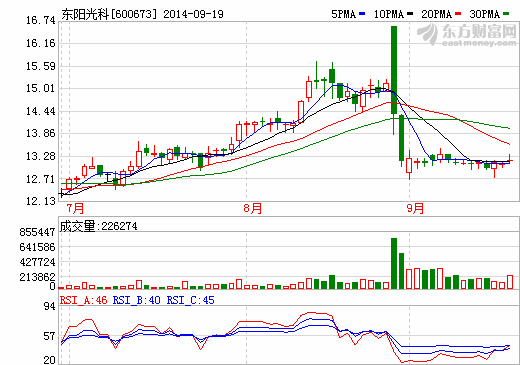The width and height of the screenshot is (520, 365).
Task: Click the last red volume bar on right
Action: [x=510, y=282]
